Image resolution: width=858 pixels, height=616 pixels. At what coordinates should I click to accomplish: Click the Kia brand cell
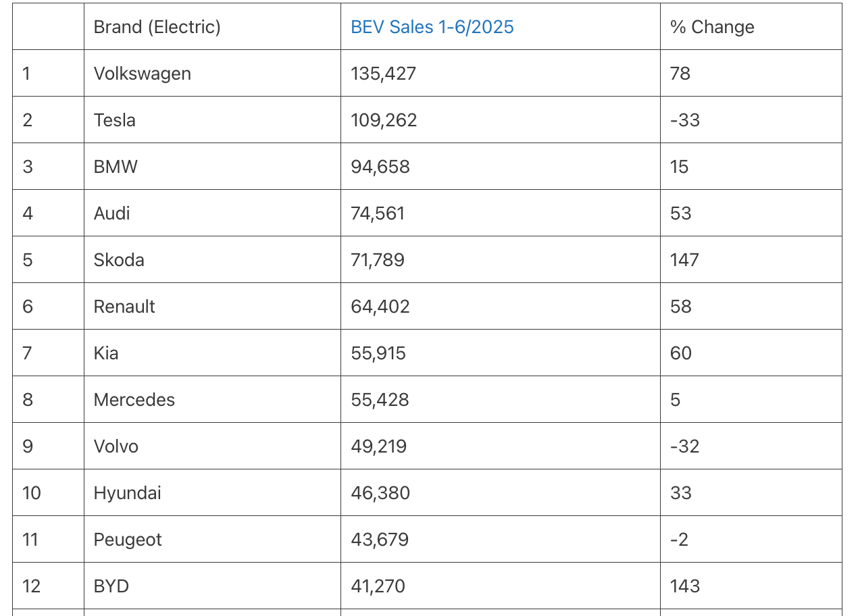106,353
